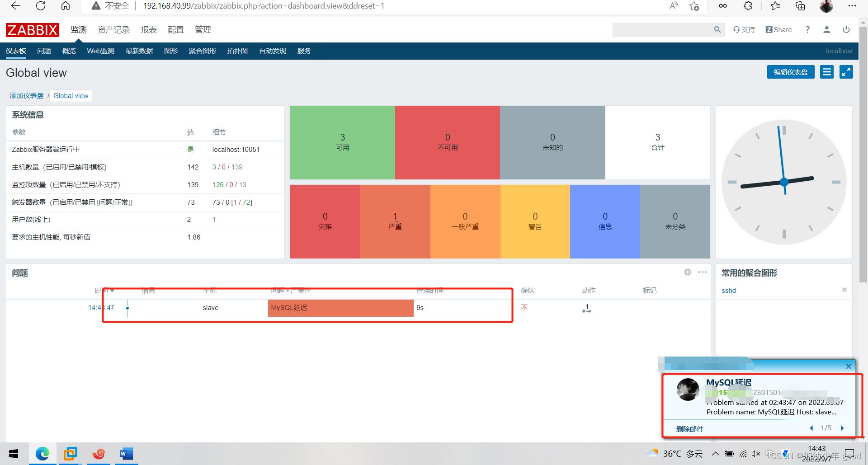Focus the Zabbix search input field

pos(662,30)
